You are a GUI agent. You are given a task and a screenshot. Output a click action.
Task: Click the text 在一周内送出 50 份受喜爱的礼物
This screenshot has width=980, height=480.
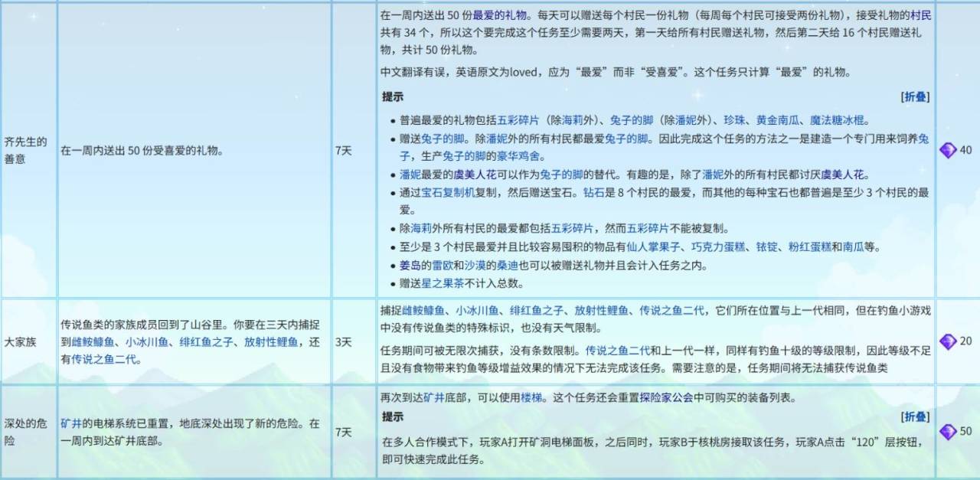[142, 151]
